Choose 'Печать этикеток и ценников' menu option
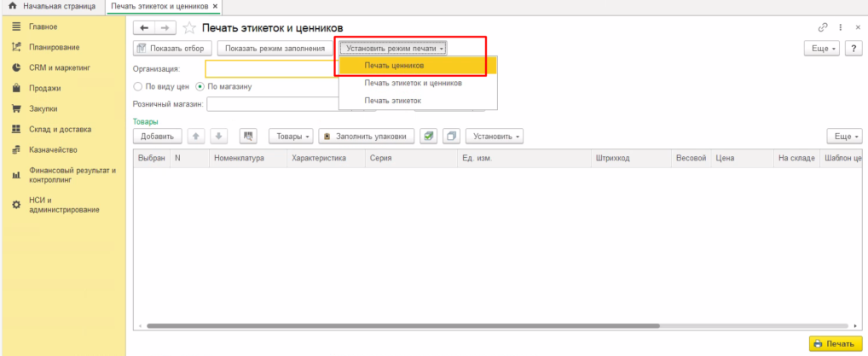 click(413, 83)
